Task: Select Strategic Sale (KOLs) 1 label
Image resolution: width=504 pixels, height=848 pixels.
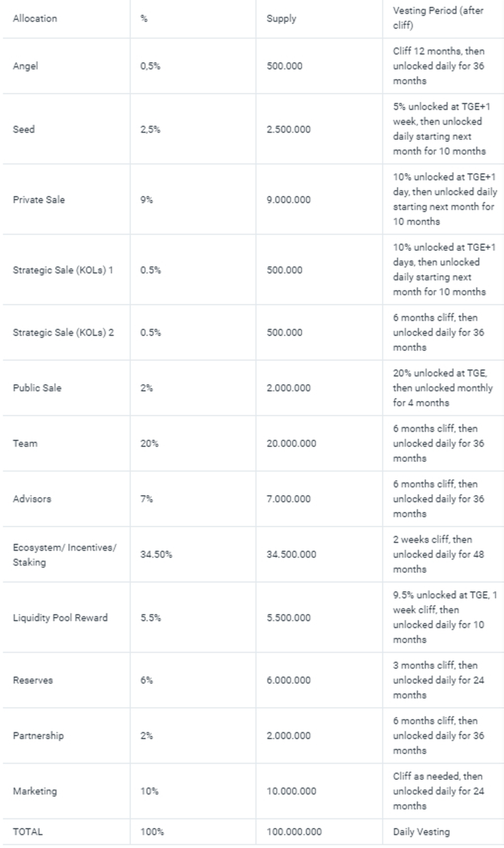Action: click(63, 270)
